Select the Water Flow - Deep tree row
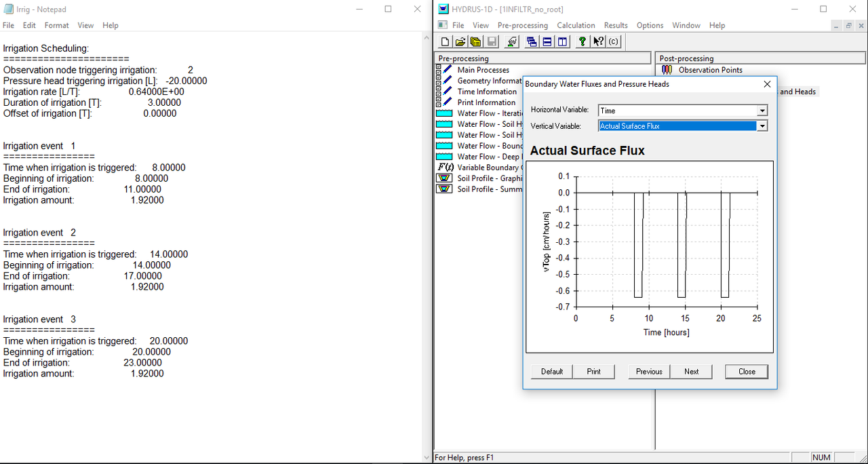Screen dimensions: 868x464 coord(490,157)
